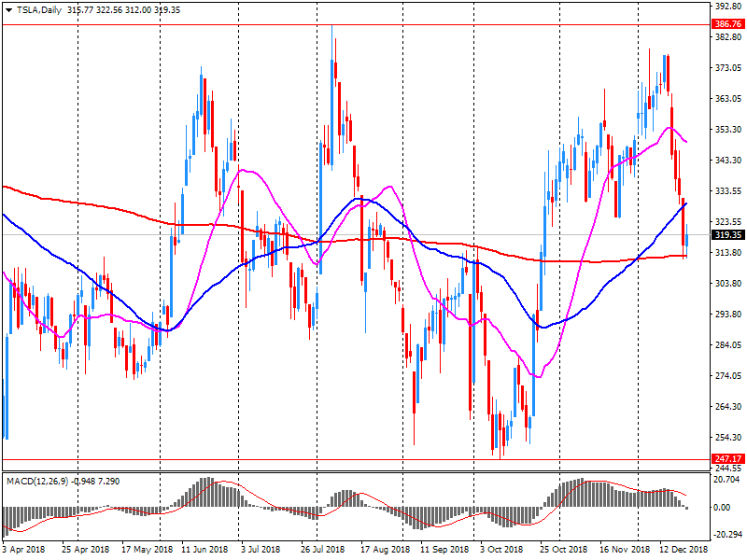747x560 pixels.
Task: Click the 244.55 price scale value
Action: click(728, 469)
